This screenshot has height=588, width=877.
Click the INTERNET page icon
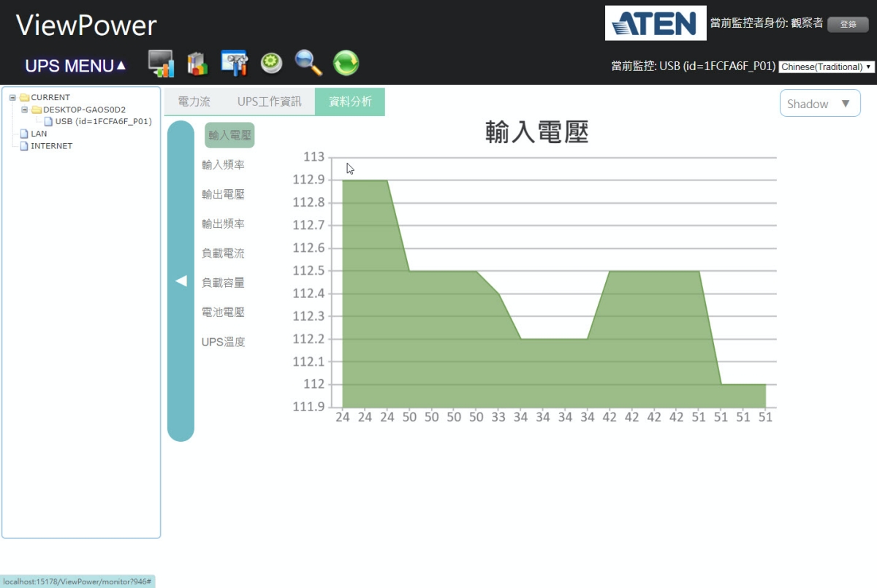[24, 146]
